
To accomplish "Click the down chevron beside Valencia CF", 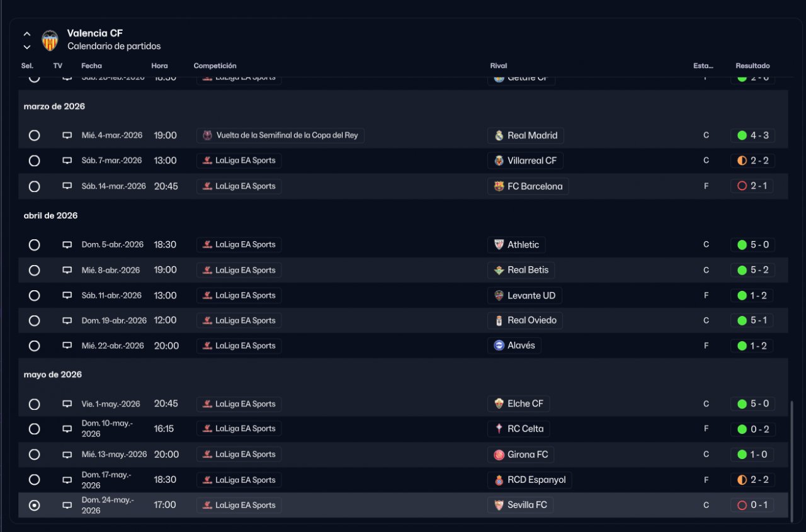I will click(27, 47).
